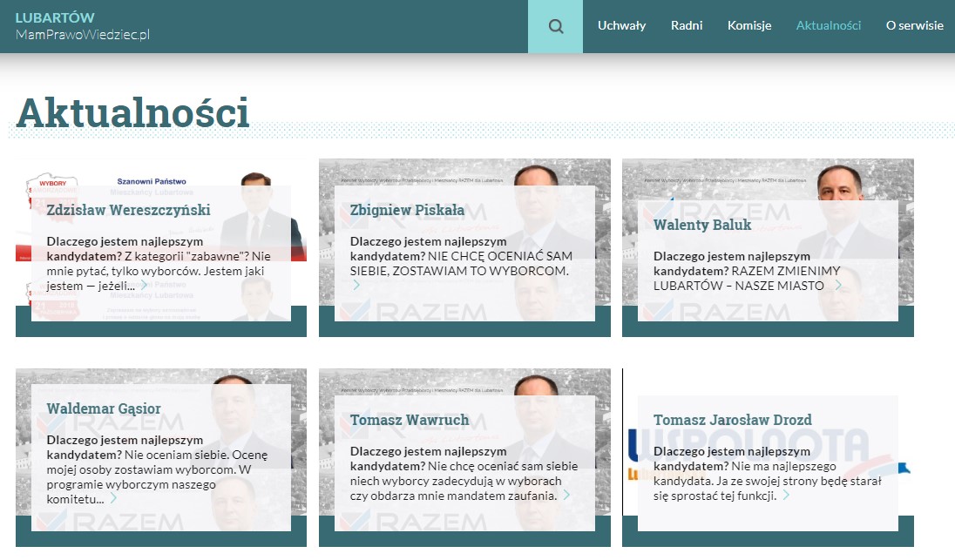
Task: Click the arrow after Wereszczyński's excerpt
Action: 143,285
